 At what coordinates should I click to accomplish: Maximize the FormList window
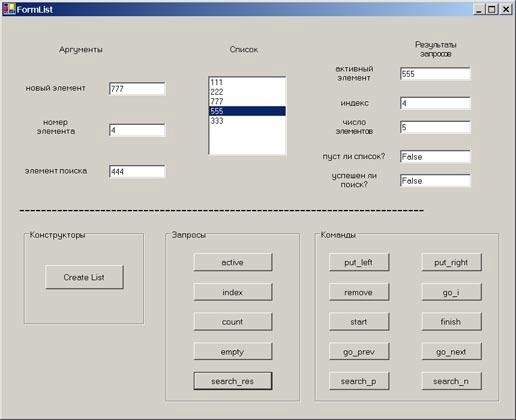point(492,9)
